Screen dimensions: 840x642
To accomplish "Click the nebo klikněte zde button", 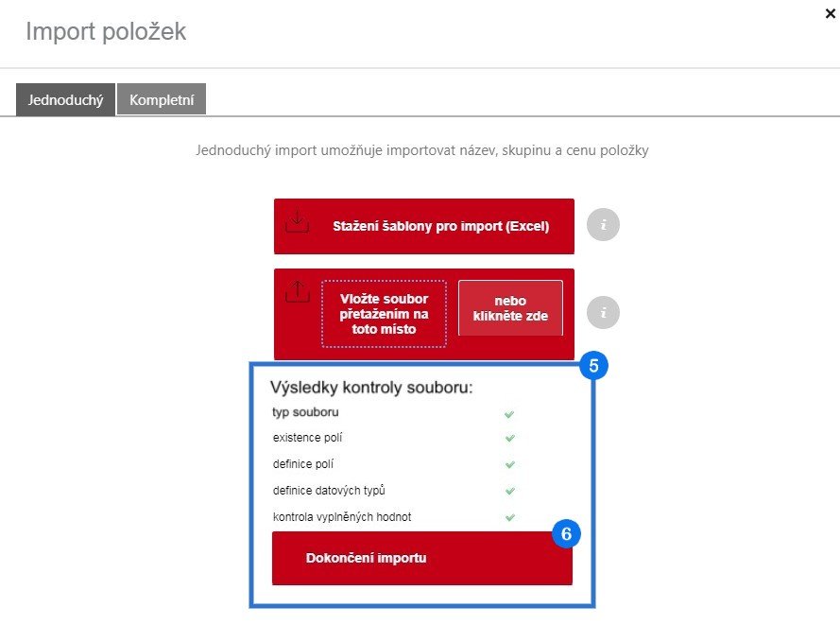I will [510, 308].
